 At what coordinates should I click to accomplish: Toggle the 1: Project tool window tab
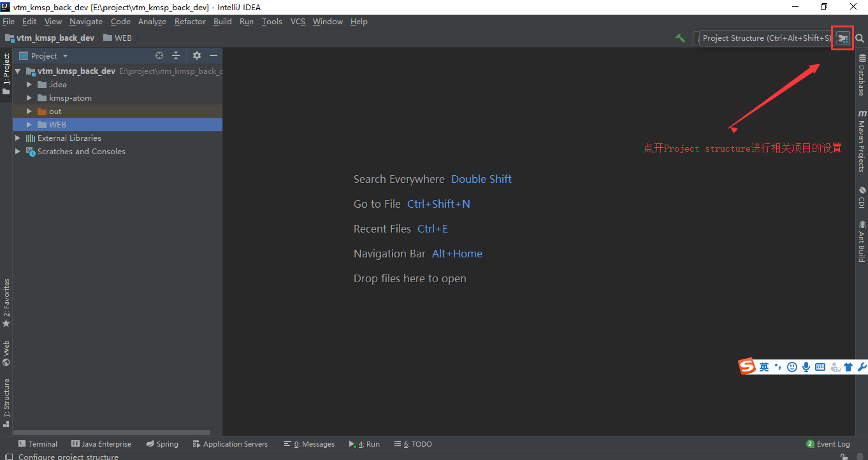6,74
